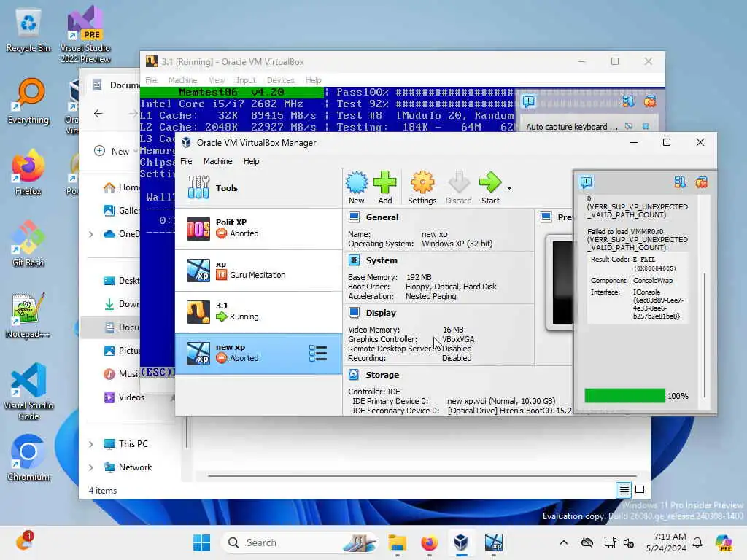
Task: Open Devices menu in 3.1 VM window
Action: (x=281, y=80)
